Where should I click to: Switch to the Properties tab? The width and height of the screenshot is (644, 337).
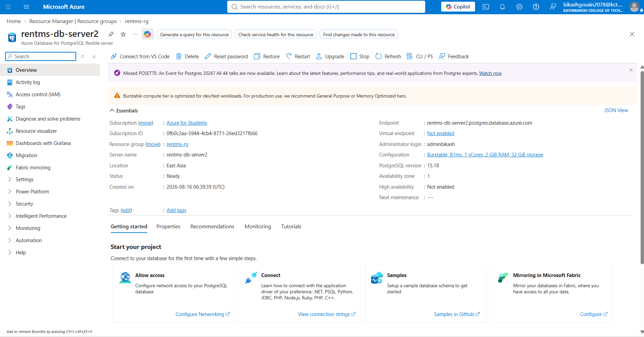(x=168, y=227)
